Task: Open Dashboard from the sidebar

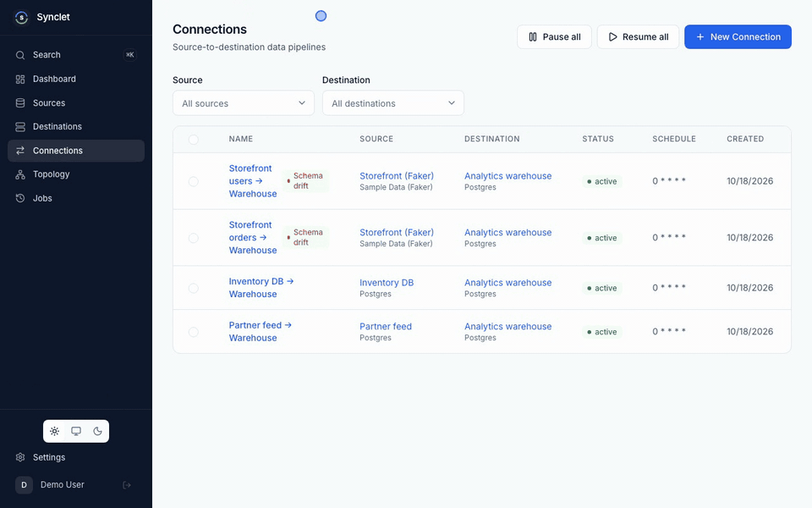Action: tap(76, 80)
